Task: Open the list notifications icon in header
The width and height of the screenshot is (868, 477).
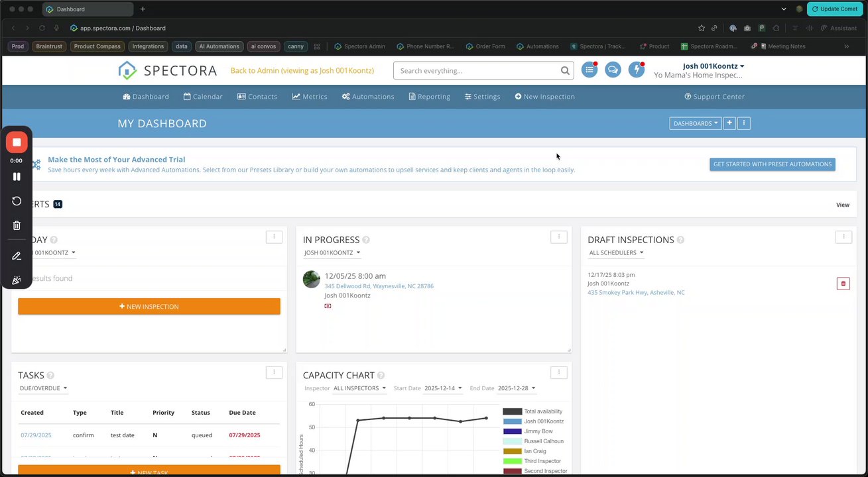Action: click(x=589, y=70)
